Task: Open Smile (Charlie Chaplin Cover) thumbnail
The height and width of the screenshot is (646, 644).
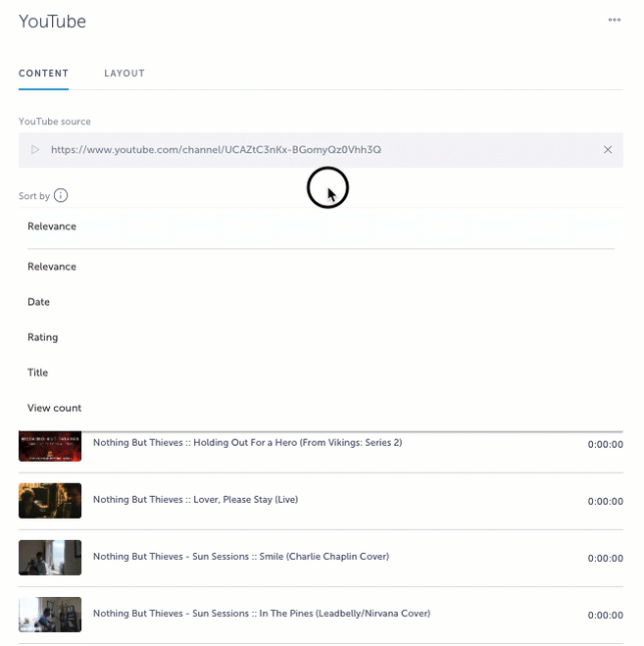Action: coord(50,558)
